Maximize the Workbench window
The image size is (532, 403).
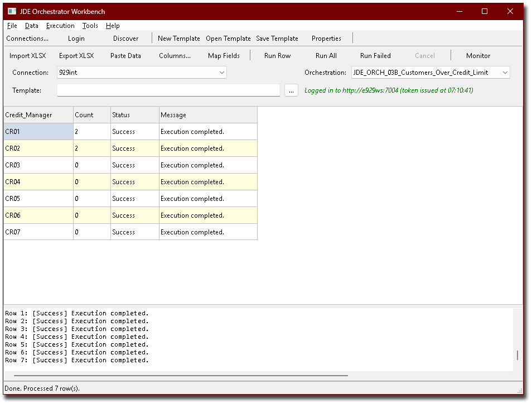click(485, 11)
